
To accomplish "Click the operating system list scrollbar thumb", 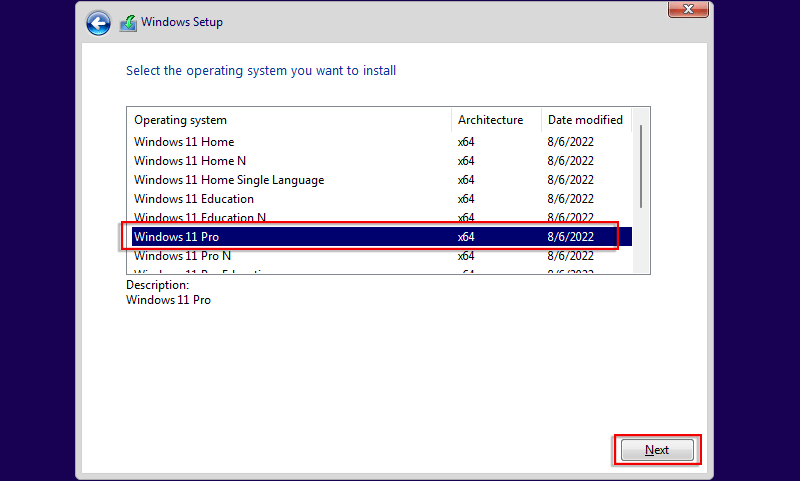I will [641, 165].
